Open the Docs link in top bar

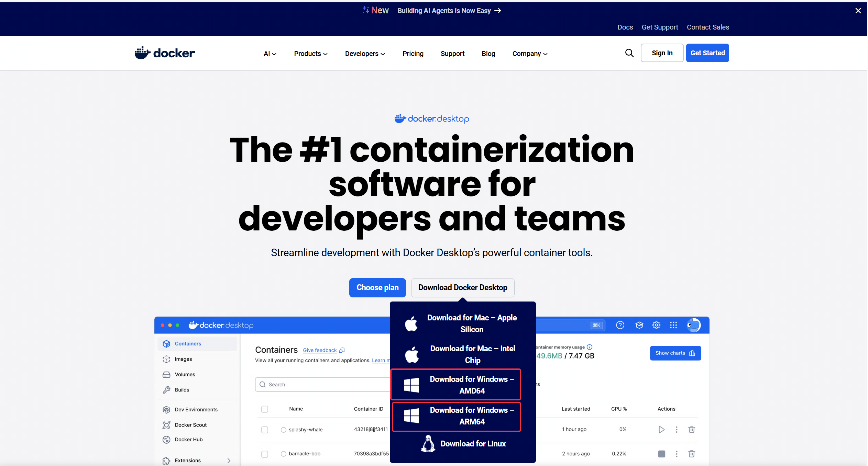tap(625, 27)
